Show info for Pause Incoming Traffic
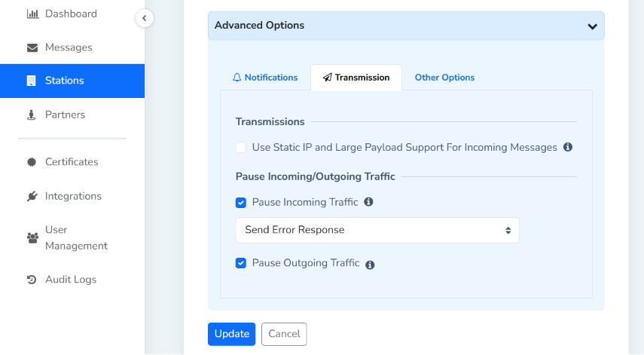 click(x=368, y=202)
